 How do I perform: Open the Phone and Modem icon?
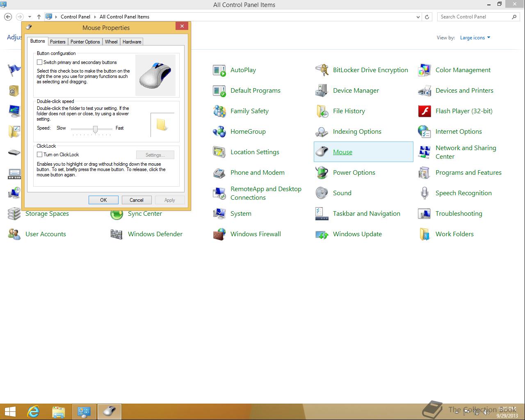click(219, 173)
